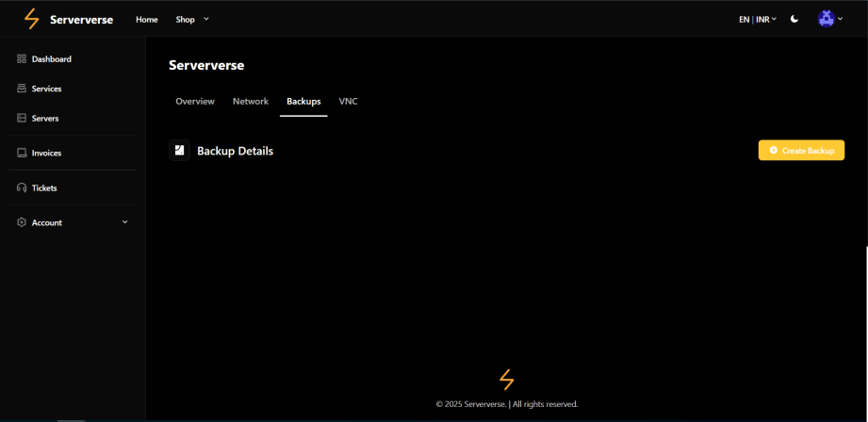Click the Create Backup button
Screen dimensions: 868x422
pyautogui.click(x=801, y=151)
